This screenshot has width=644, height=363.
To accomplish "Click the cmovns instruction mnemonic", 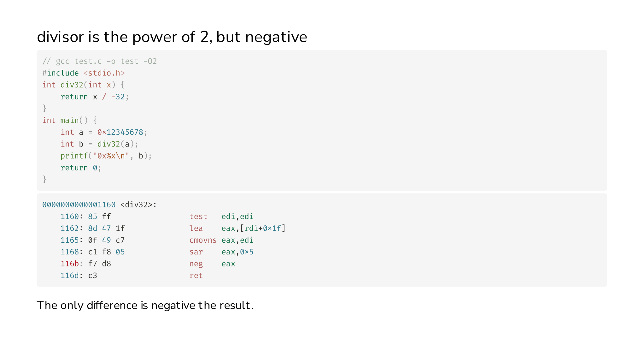I will click(x=203, y=240).
